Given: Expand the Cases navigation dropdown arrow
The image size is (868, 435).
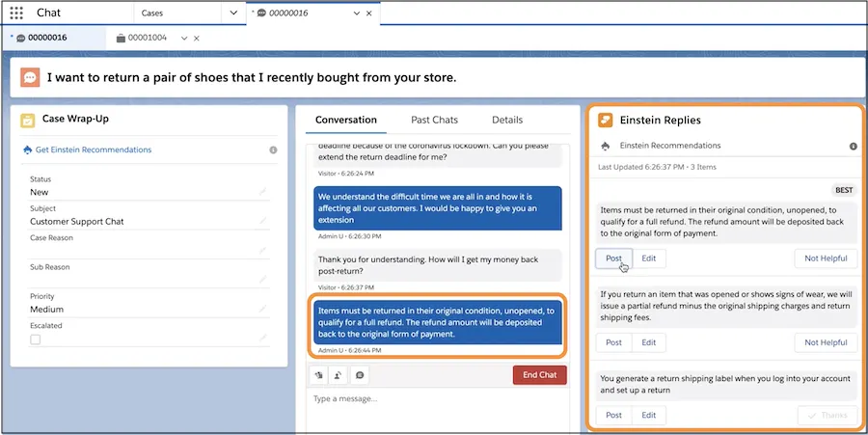Looking at the screenshot, I should pos(232,14).
